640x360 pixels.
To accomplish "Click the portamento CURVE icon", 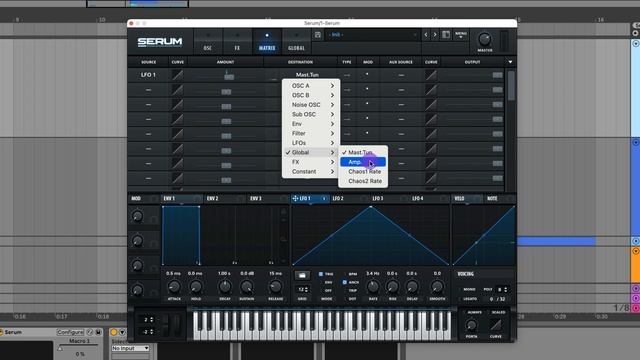I will 496,325.
